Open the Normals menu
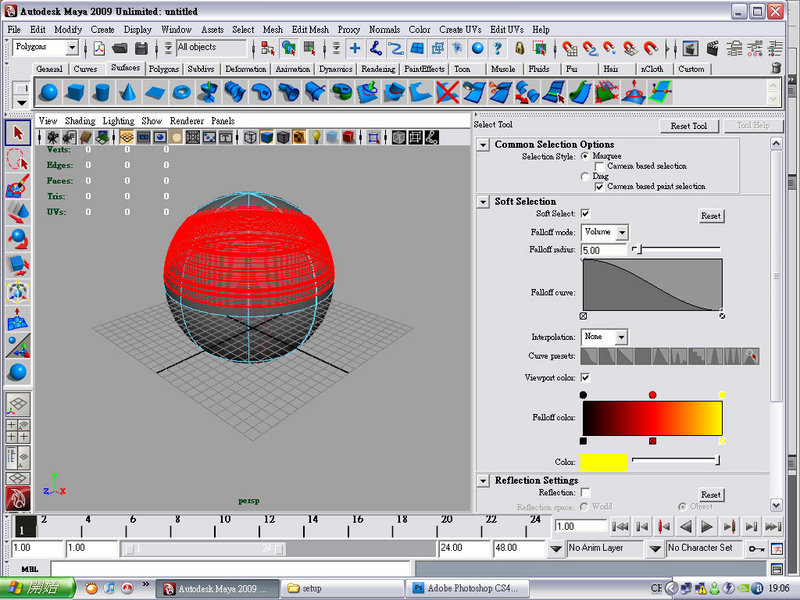This screenshot has height=600, width=800. pos(384,30)
